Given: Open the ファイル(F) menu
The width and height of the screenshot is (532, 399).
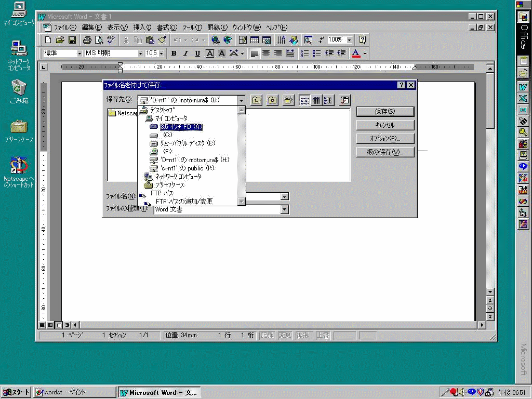Looking at the screenshot, I should [65, 28].
